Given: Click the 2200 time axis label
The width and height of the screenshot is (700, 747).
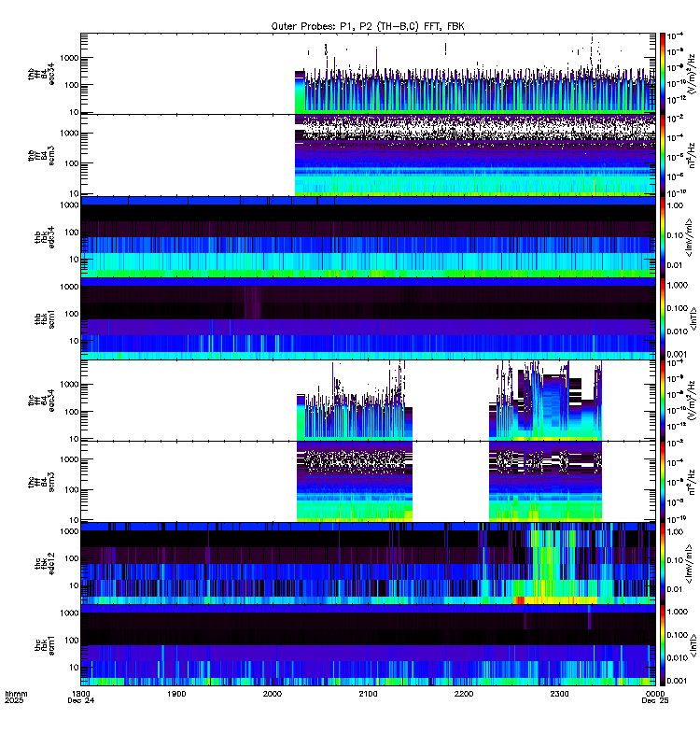Looking at the screenshot, I should coord(464,694).
